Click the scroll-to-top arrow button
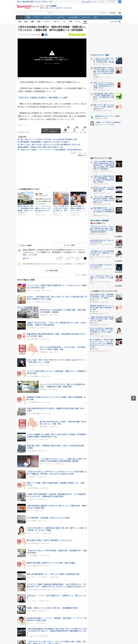The image size is (138, 644). click(x=133, y=398)
